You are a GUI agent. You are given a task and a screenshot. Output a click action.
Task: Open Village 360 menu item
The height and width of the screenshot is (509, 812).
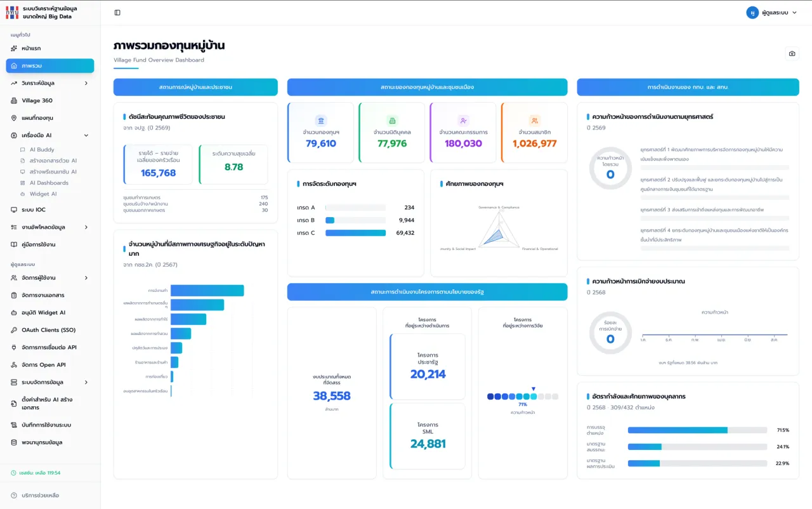[50, 100]
